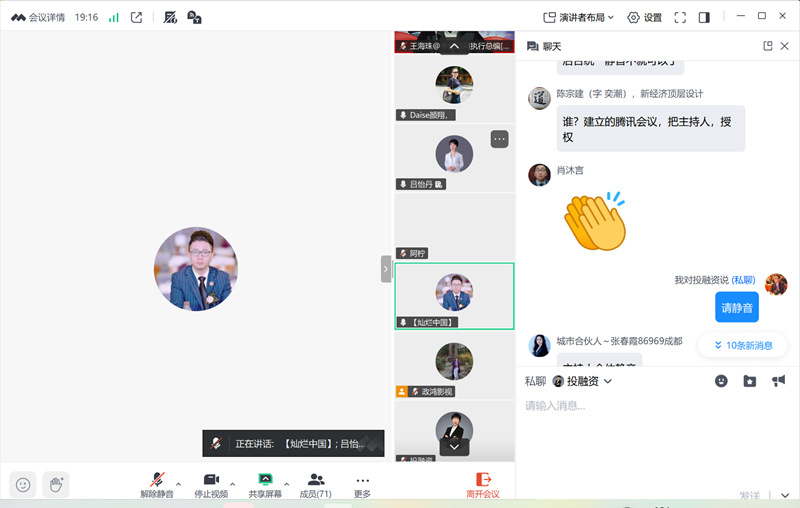This screenshot has width=800, height=508.
Task: Open the members list (成员 71)
Action: [316, 484]
